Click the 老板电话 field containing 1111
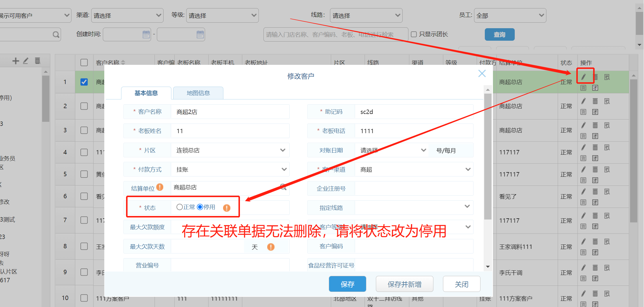 point(414,131)
